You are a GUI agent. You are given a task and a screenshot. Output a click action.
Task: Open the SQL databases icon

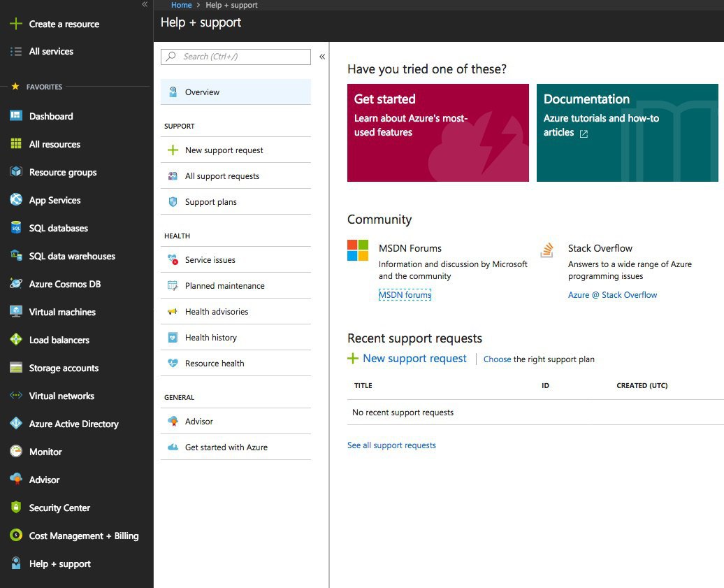[15, 228]
